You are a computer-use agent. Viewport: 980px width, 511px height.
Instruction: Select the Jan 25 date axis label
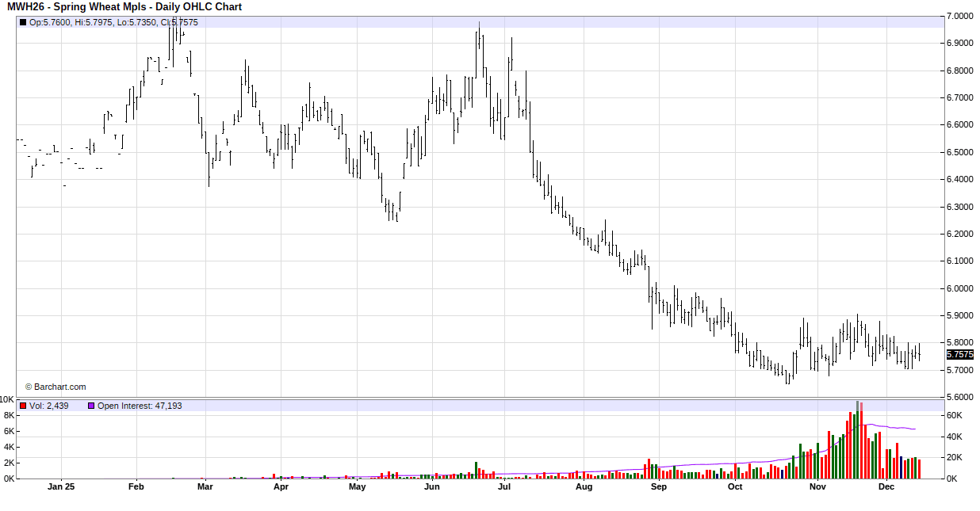pos(61,487)
